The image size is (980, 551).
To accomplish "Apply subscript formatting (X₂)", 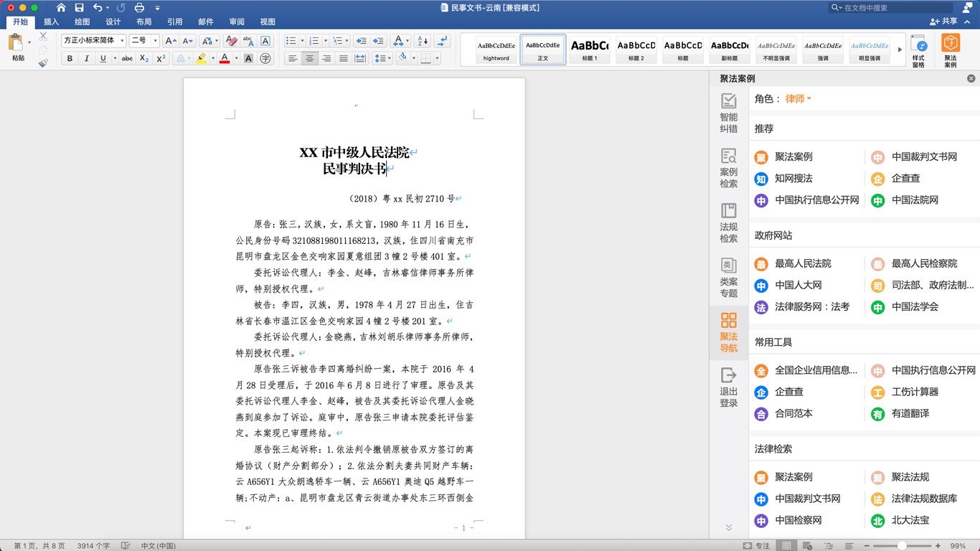I will 144,59.
